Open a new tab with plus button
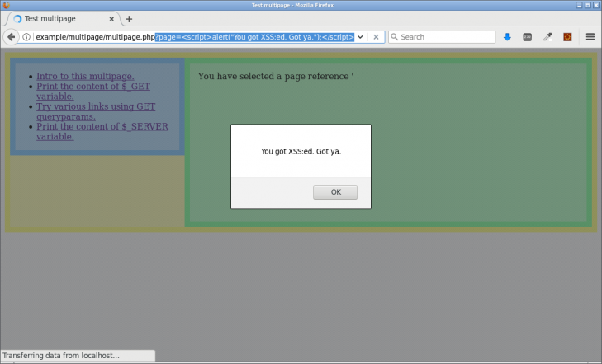Viewport: 602px width, 364px height. (129, 19)
